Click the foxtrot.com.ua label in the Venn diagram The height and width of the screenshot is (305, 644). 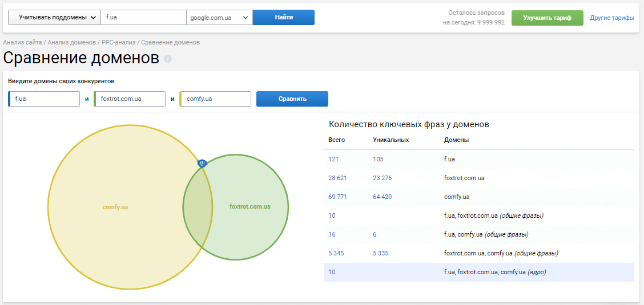[249, 206]
